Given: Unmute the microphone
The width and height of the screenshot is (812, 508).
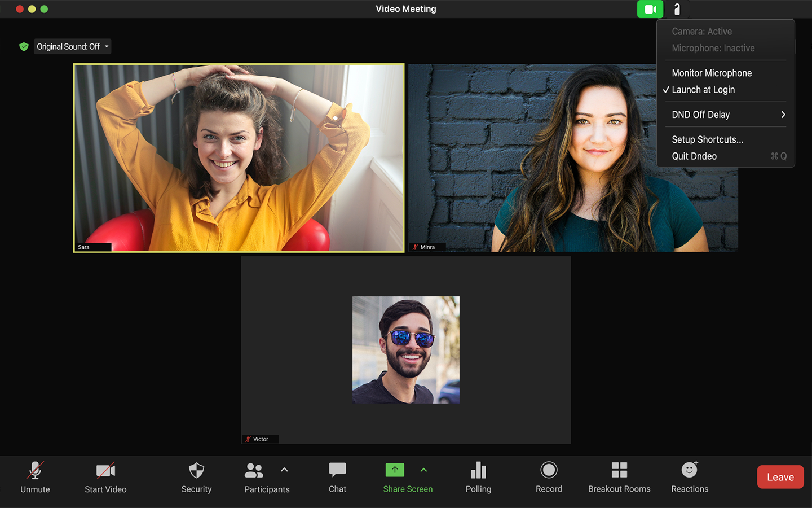Looking at the screenshot, I should (x=35, y=477).
